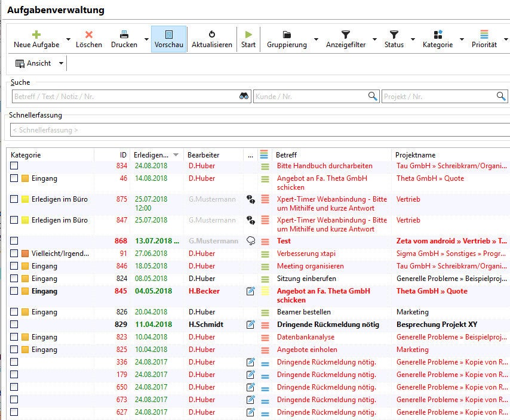Click the Neue Aufgabe plus icon
This screenshot has height=420, width=510.
click(x=36, y=35)
